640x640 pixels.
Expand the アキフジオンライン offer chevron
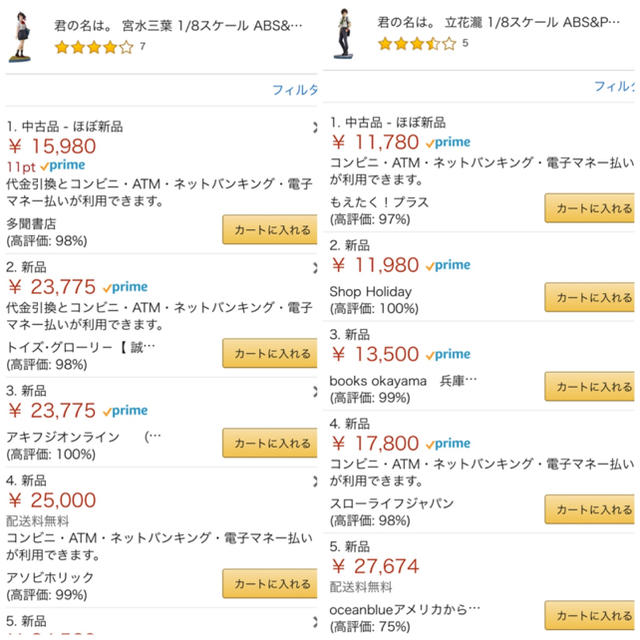(315, 391)
